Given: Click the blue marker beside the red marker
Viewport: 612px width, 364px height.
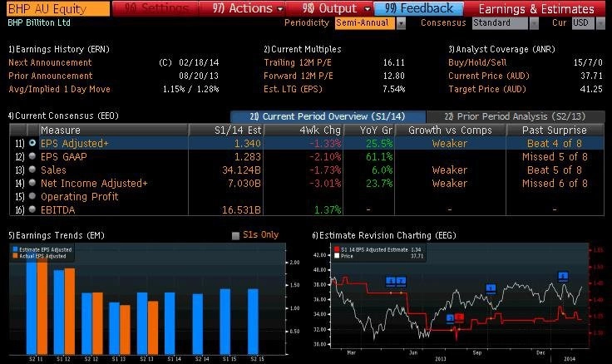Looking at the screenshot, I should point(451,318).
